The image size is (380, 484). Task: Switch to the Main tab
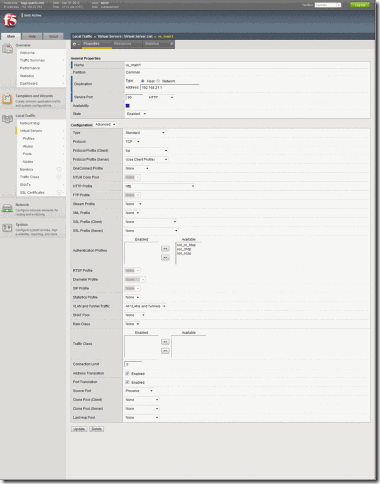[11, 36]
